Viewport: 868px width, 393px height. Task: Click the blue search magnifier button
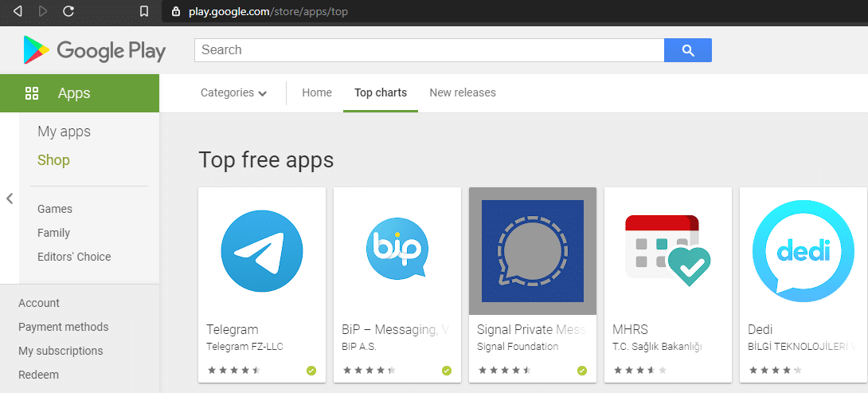(x=688, y=50)
